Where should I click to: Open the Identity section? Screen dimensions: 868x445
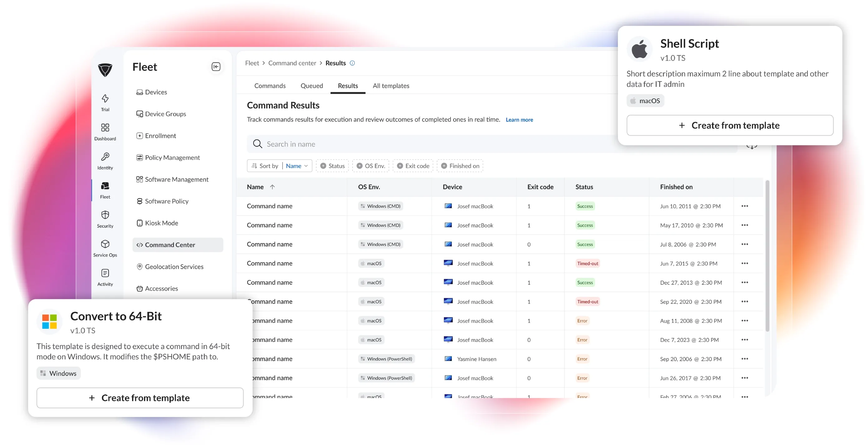pyautogui.click(x=105, y=161)
